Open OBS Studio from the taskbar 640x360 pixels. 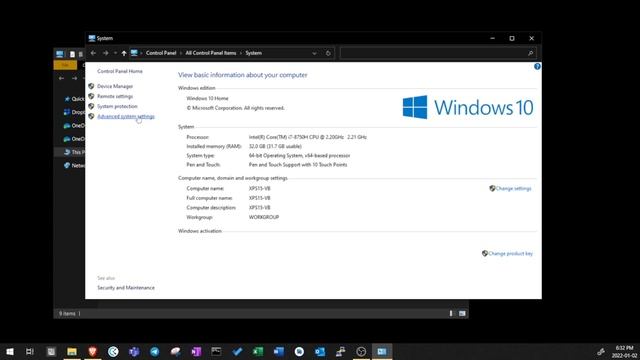(x=361, y=351)
